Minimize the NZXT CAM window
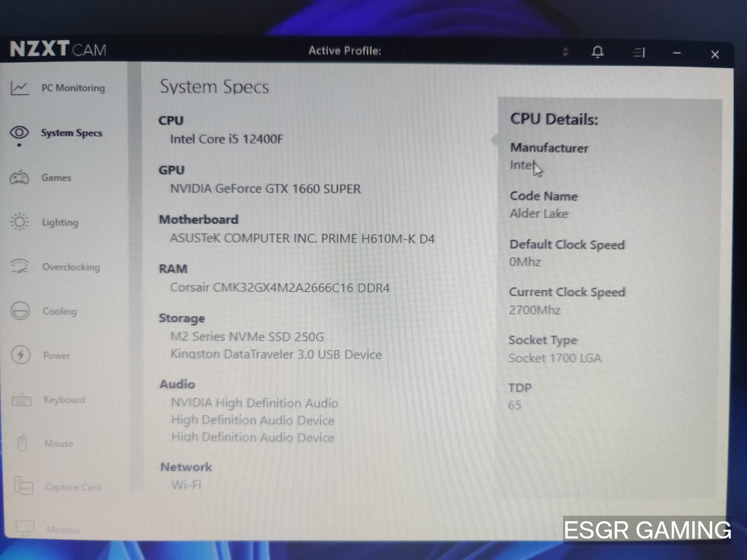This screenshot has height=560, width=747. coord(677,53)
